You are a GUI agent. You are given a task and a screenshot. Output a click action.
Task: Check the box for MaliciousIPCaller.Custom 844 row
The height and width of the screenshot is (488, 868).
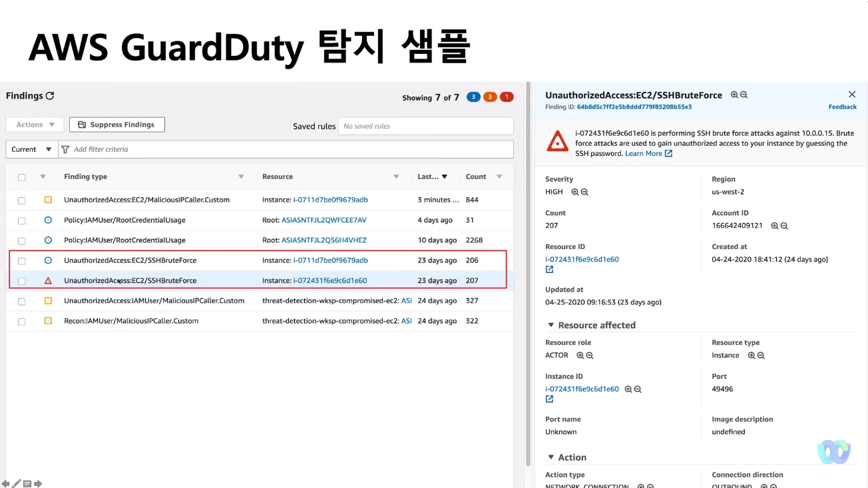(x=22, y=200)
